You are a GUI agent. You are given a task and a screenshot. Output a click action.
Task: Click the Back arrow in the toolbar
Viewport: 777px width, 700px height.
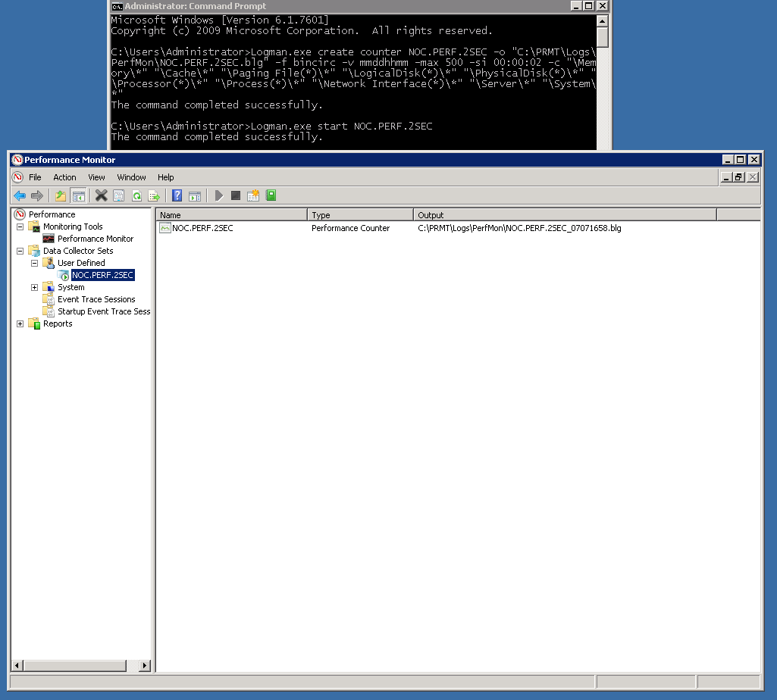pyautogui.click(x=20, y=195)
